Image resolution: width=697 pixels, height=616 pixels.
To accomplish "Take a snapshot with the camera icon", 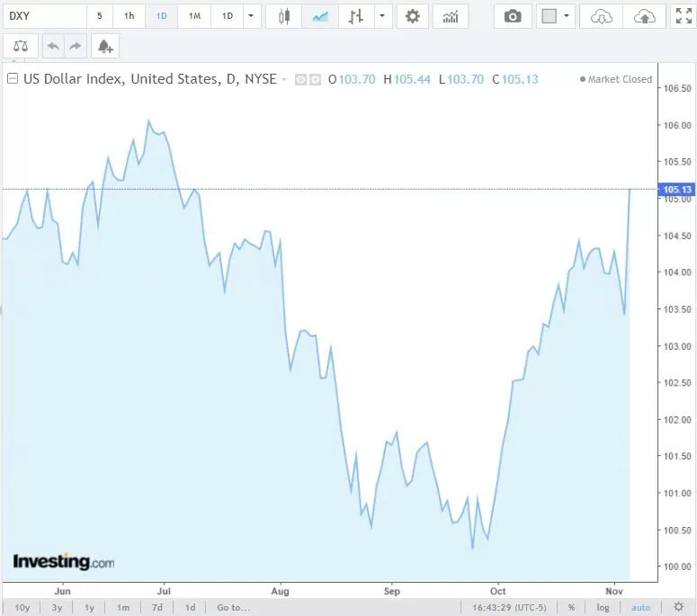I will [x=513, y=16].
